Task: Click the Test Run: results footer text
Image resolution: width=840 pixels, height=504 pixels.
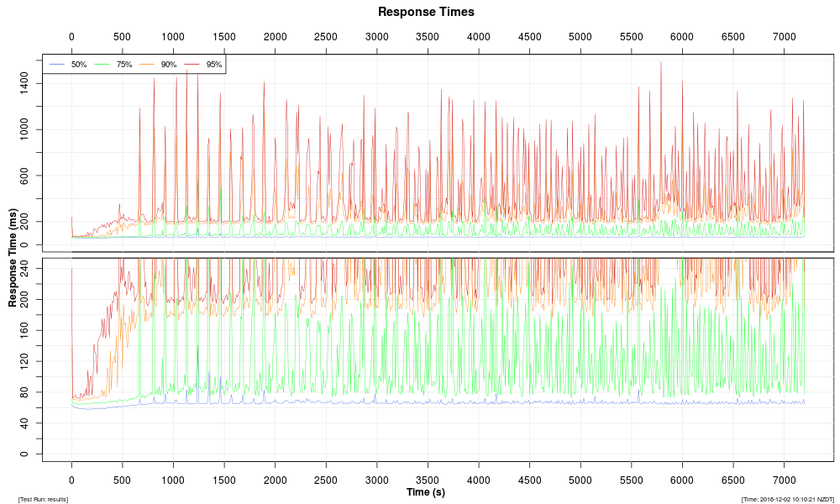Action: coord(43,499)
